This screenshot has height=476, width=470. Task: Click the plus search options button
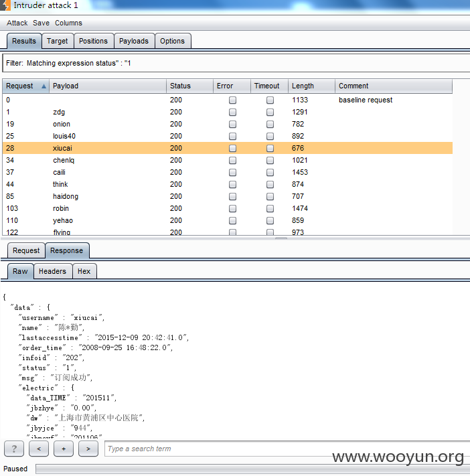click(64, 449)
